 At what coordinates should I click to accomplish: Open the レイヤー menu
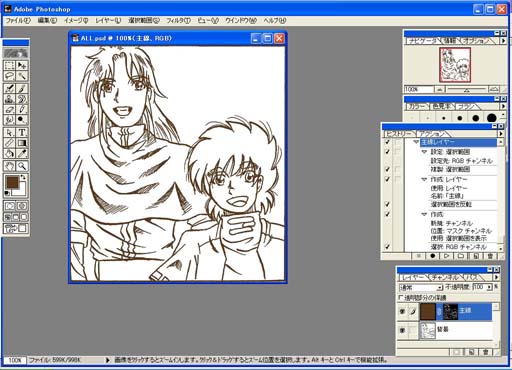(108, 20)
